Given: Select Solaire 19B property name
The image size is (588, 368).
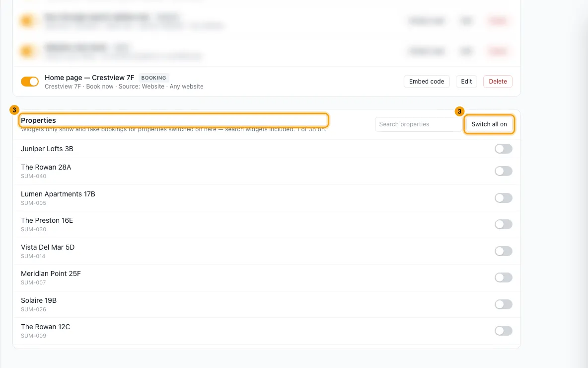Looking at the screenshot, I should 39,300.
